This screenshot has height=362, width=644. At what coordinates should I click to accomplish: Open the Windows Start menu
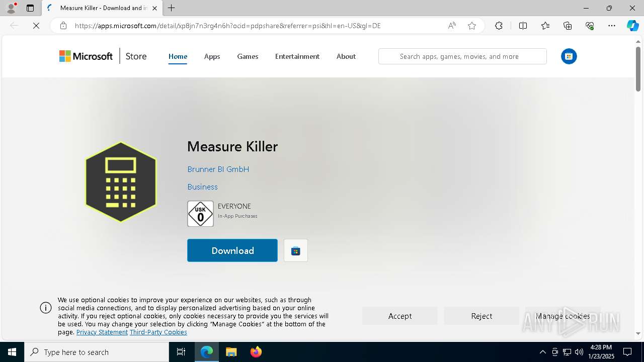tap(12, 352)
